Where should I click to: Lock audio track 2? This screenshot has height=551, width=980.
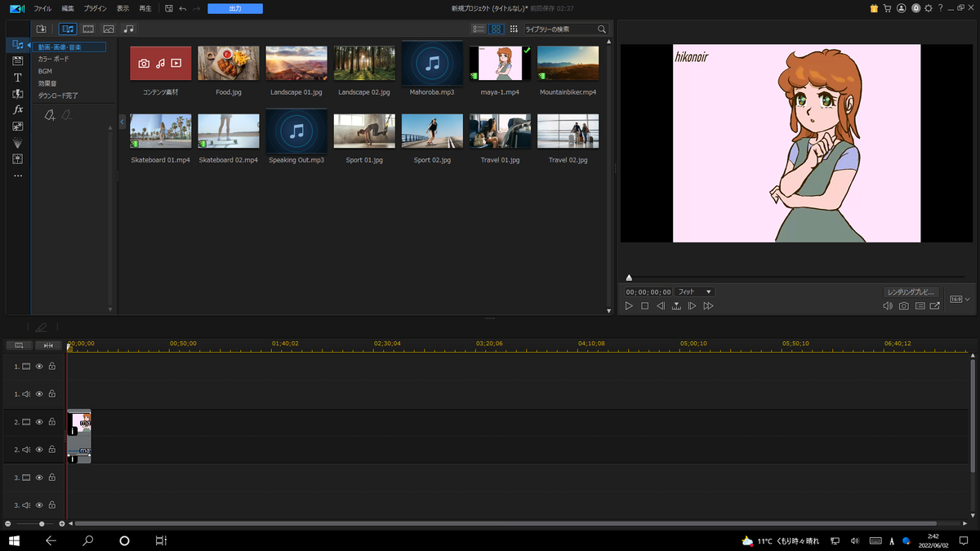[x=51, y=450]
